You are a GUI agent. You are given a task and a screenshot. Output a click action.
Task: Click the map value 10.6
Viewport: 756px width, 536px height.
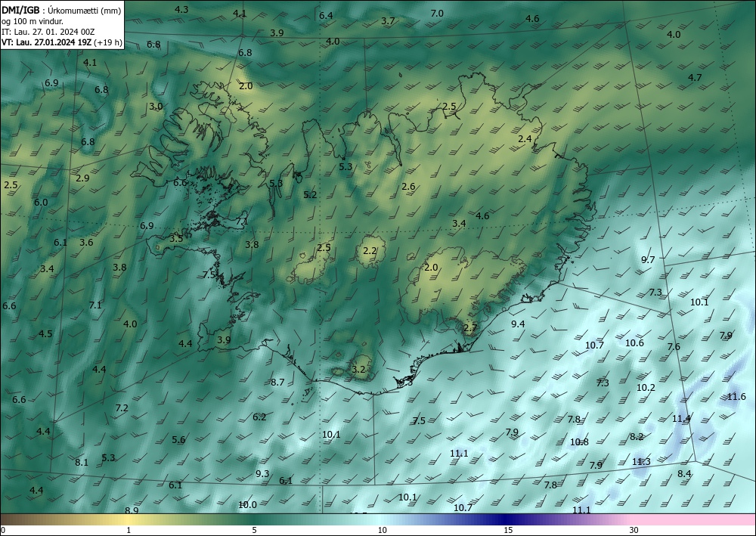[x=634, y=343]
